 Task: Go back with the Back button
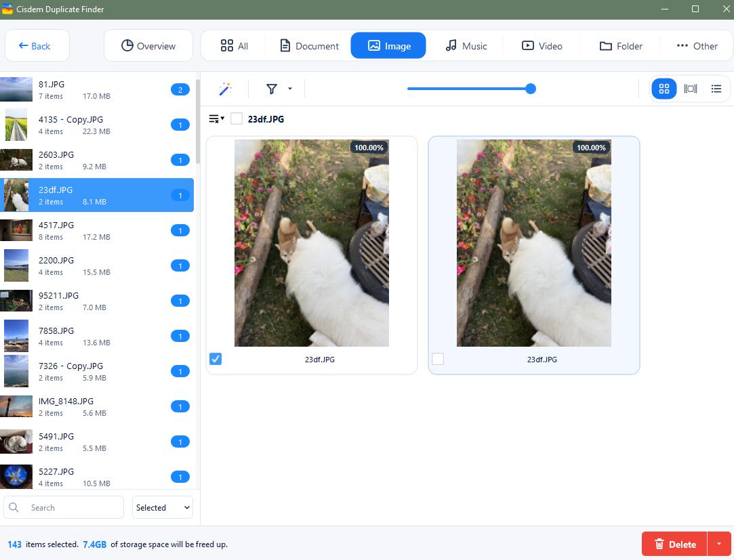[37, 45]
